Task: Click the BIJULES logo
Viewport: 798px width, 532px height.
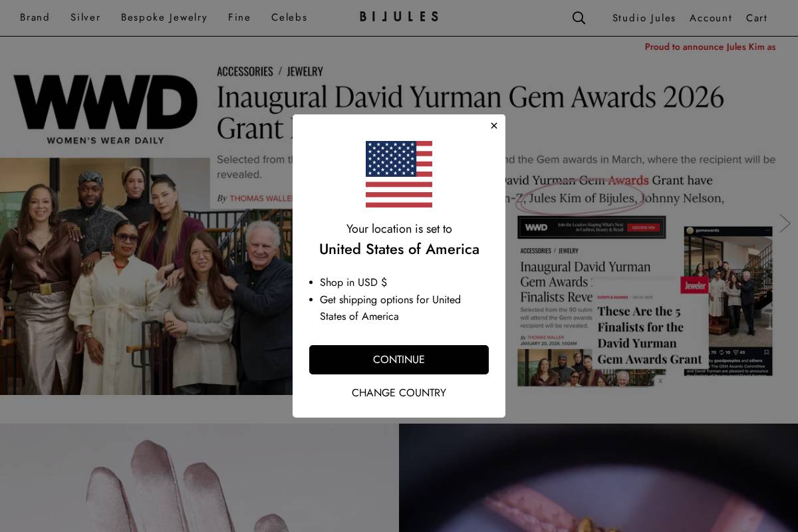Action: tap(399, 17)
